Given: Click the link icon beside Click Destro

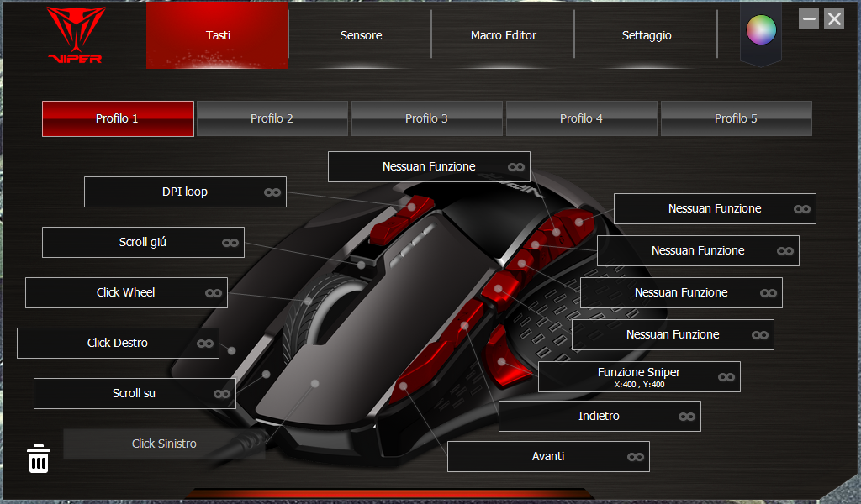Looking at the screenshot, I should coord(204,344).
